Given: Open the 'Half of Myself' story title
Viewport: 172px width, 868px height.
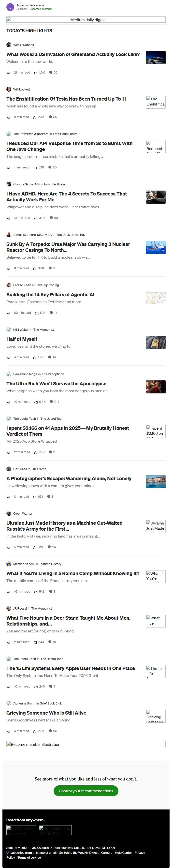Looking at the screenshot, I should pyautogui.click(x=22, y=339).
